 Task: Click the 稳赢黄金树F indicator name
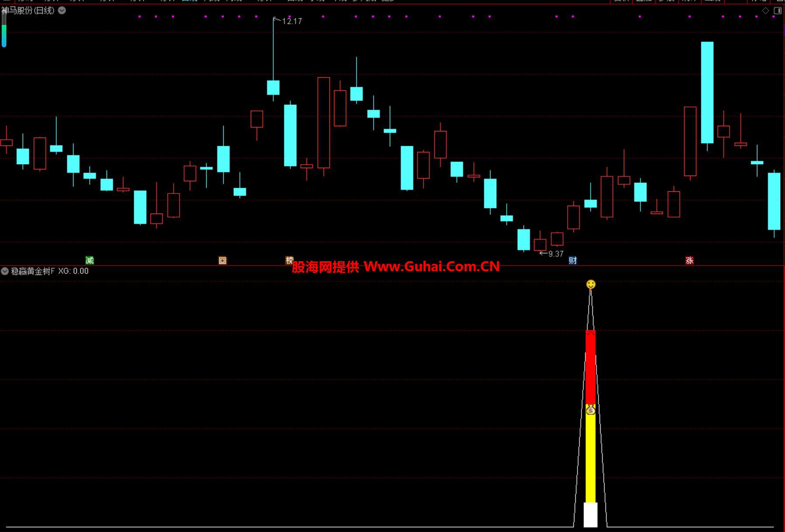33,271
